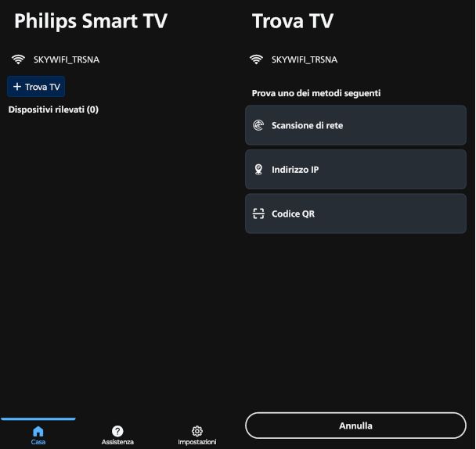Click the Wi-Fi icon under Trova TV heading
Viewport: 476px width, 449px height.
(x=256, y=59)
